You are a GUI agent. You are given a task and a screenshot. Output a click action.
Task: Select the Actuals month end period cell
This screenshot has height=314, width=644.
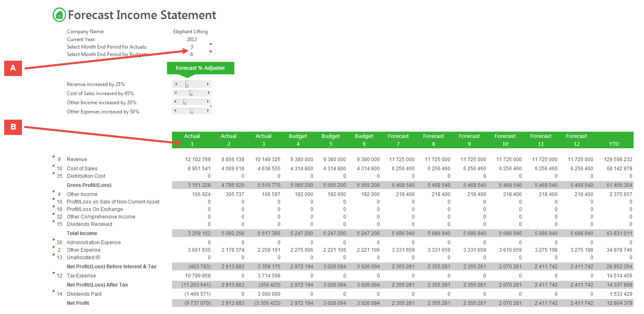point(192,47)
